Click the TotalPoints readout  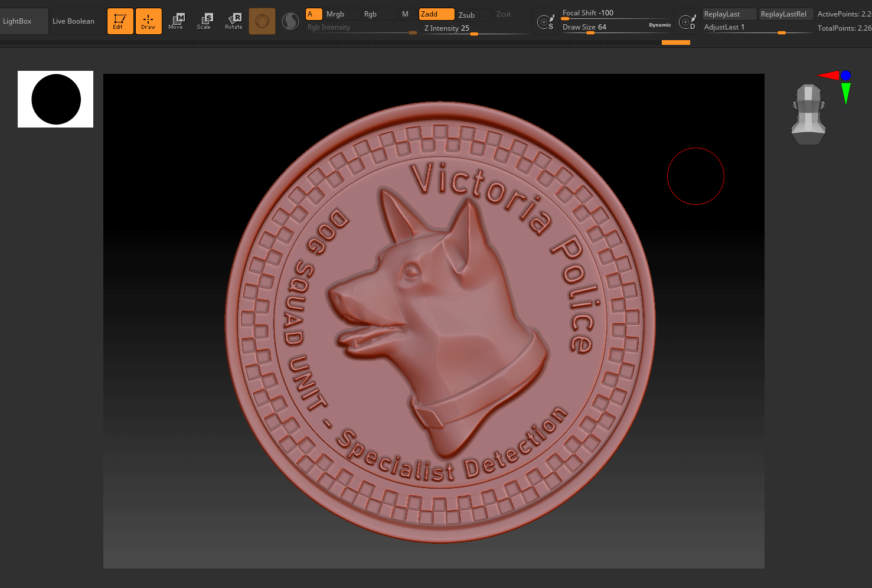(844, 28)
